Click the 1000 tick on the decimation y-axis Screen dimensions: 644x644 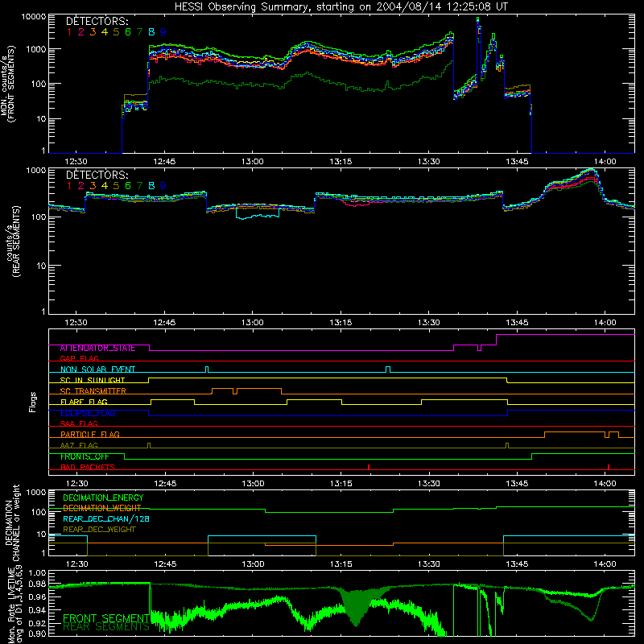pyautogui.click(x=36, y=492)
